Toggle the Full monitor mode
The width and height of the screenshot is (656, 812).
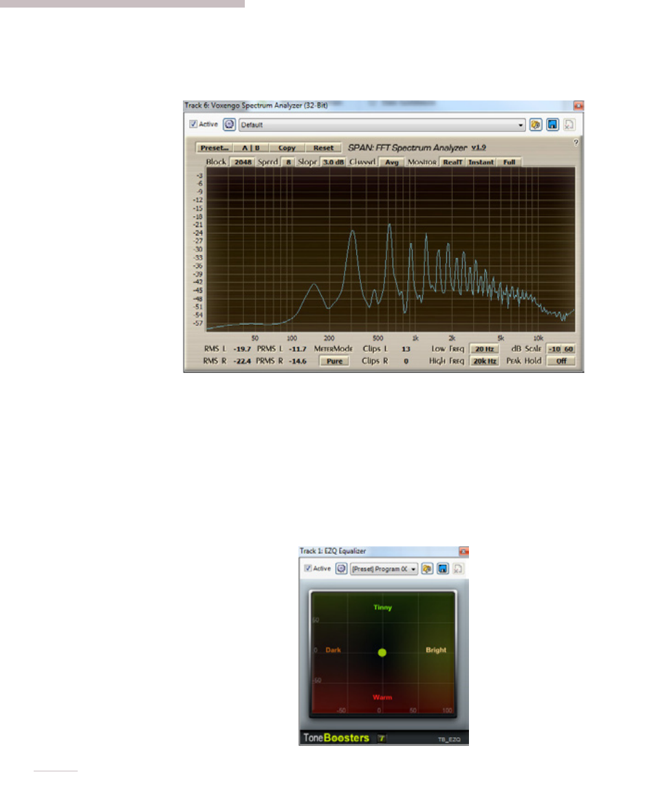(x=510, y=162)
